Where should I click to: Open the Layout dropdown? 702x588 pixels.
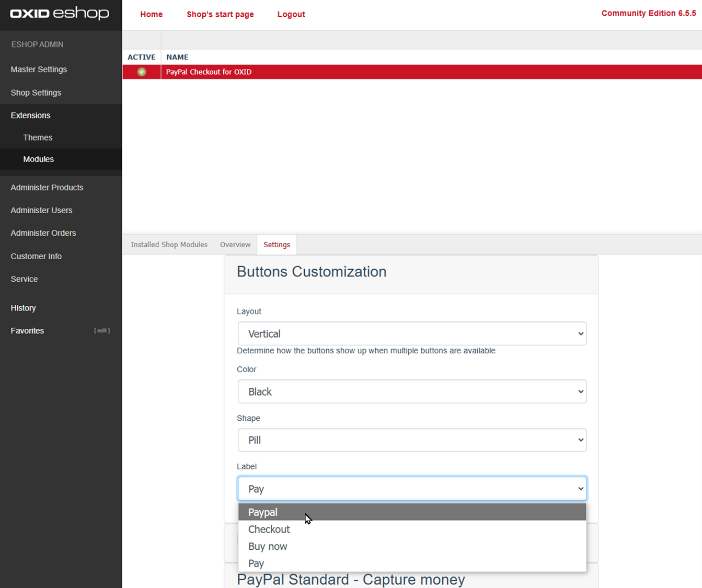(x=412, y=333)
